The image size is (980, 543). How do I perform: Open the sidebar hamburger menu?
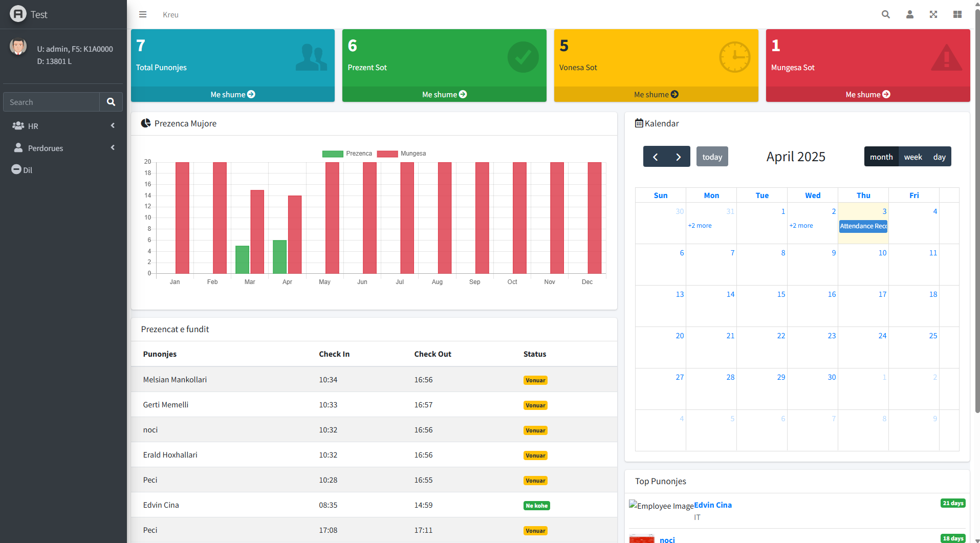[x=142, y=14]
